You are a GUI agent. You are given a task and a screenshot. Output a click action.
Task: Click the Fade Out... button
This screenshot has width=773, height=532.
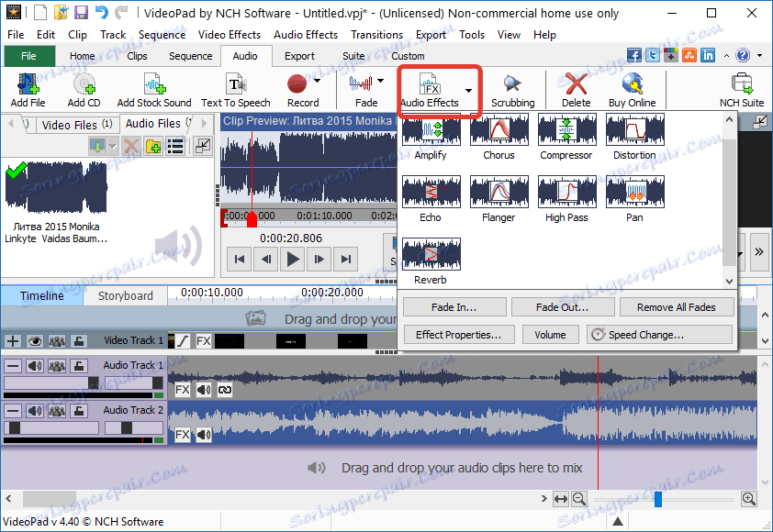563,307
